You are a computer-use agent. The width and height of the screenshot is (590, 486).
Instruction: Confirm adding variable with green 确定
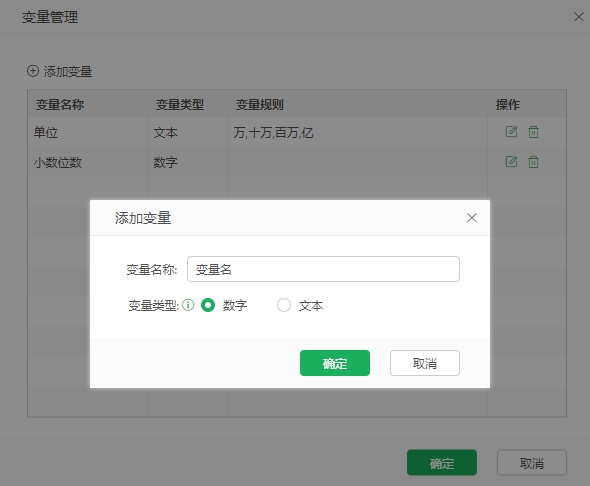[335, 363]
